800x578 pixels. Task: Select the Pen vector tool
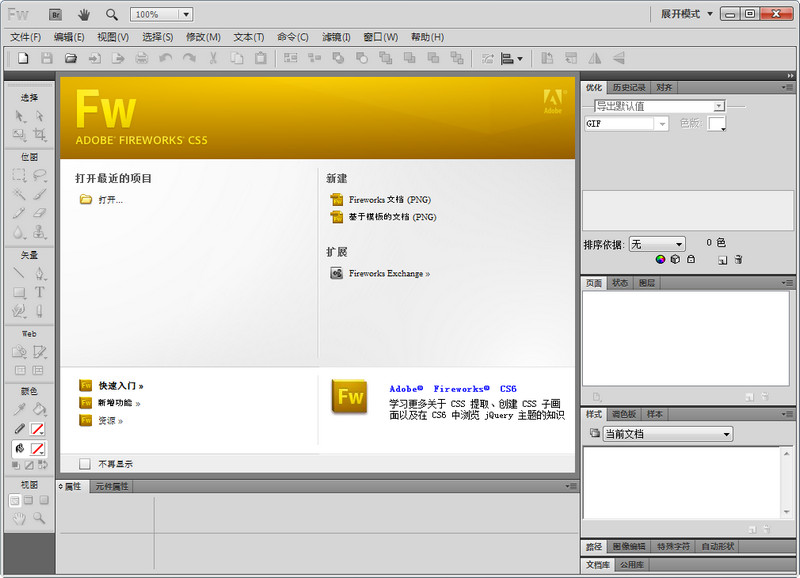point(39,274)
